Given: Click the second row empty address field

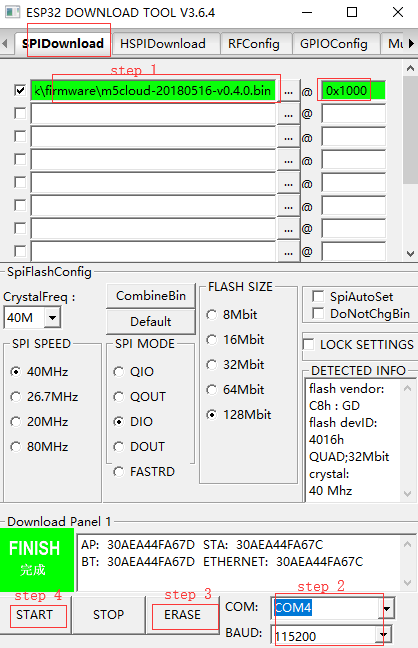Looking at the screenshot, I should tap(354, 114).
